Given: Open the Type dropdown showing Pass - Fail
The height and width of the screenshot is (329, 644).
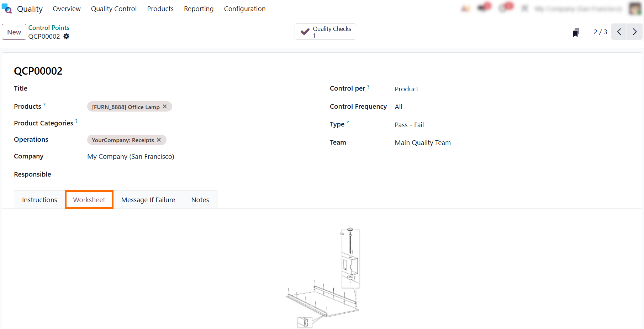Looking at the screenshot, I should point(513,125).
